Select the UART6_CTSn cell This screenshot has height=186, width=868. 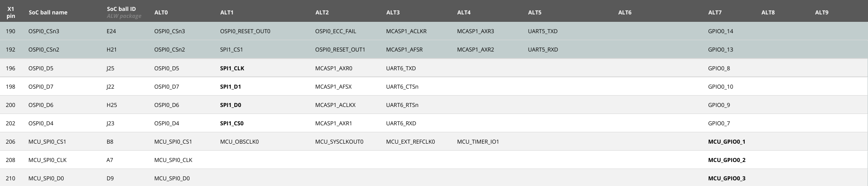pyautogui.click(x=402, y=86)
